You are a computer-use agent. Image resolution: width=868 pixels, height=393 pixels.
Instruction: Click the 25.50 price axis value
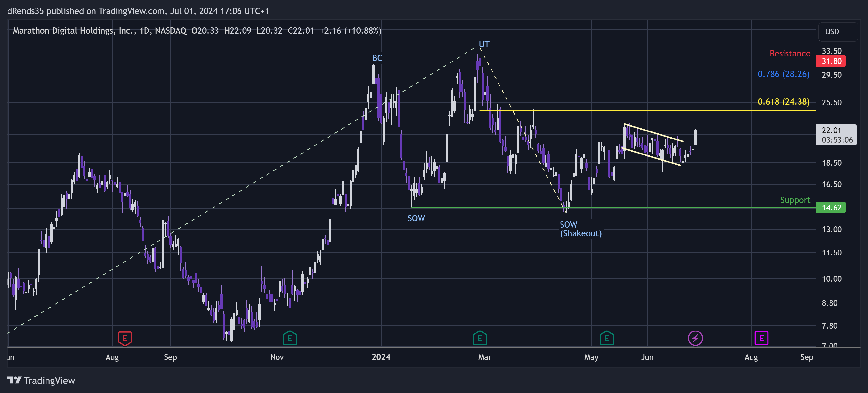[x=831, y=102]
